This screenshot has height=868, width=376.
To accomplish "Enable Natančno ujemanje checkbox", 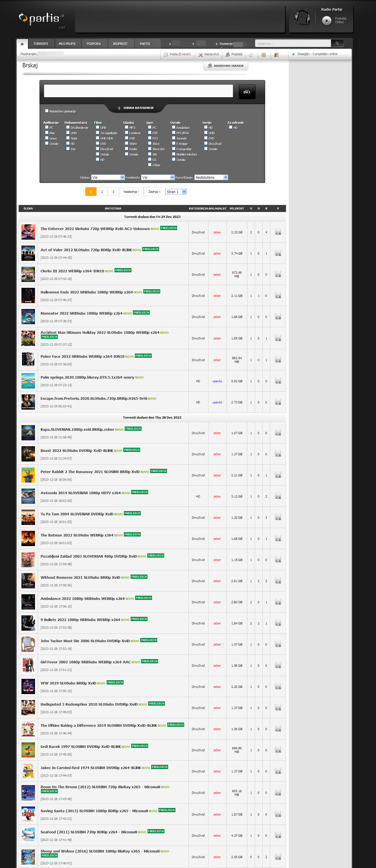I will [x=47, y=111].
